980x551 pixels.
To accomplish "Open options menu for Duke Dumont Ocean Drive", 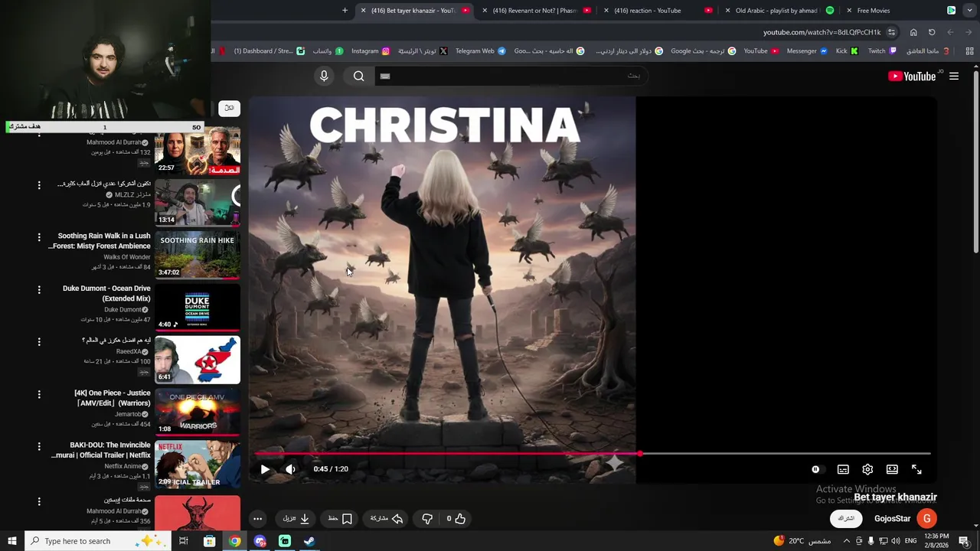I will pyautogui.click(x=39, y=290).
